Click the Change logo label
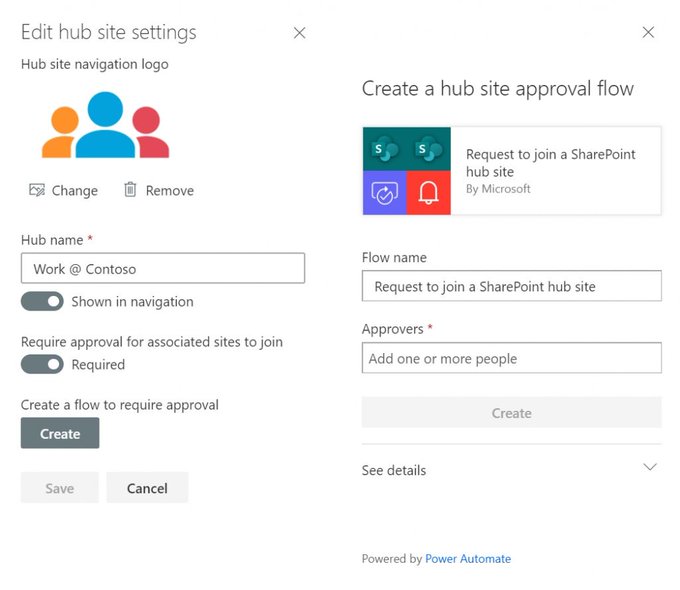Image resolution: width=680 pixels, height=590 pixels. click(x=75, y=190)
